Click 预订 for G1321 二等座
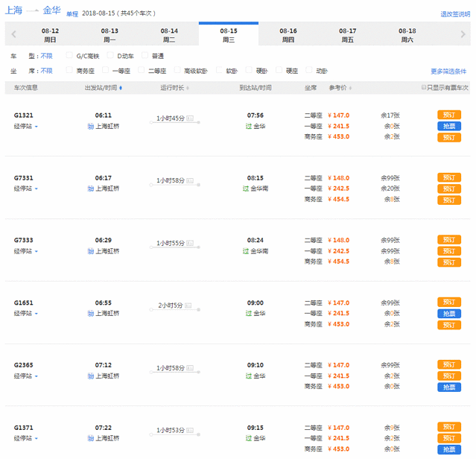Image resolution: width=476 pixels, height=459 pixels. [448, 115]
